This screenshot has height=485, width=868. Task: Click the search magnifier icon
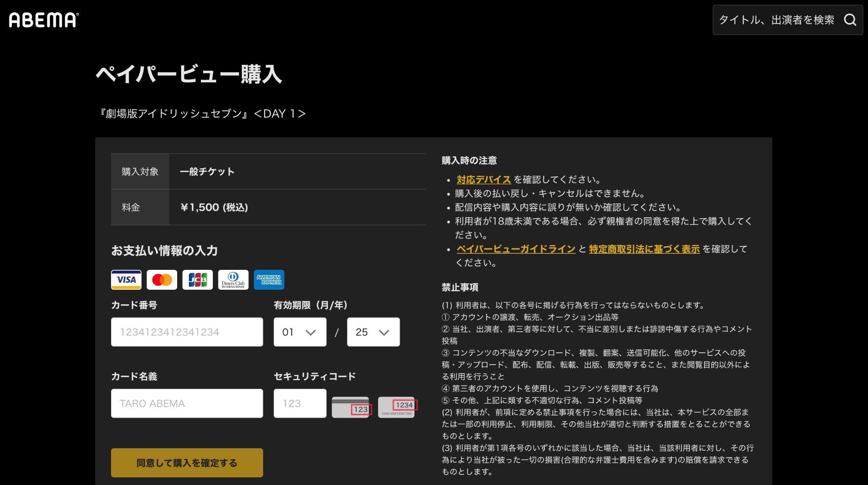850,20
